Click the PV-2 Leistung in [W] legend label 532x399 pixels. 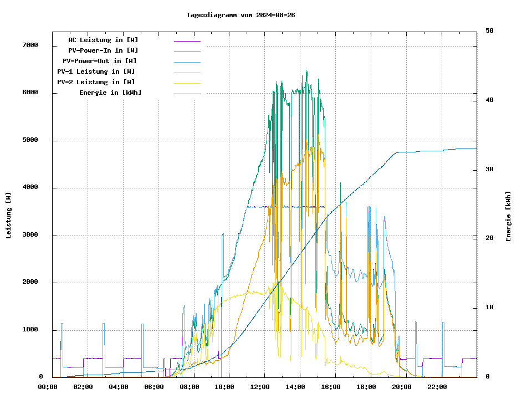pos(96,82)
